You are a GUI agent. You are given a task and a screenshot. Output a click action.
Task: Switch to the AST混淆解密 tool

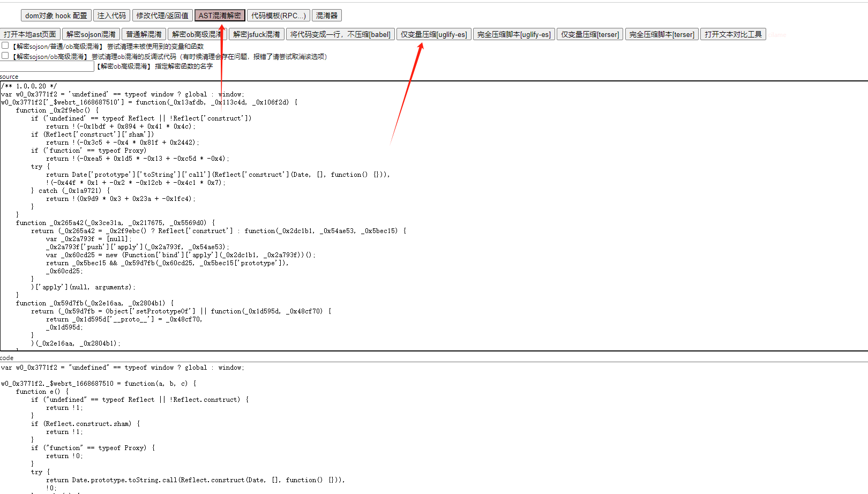coord(220,15)
